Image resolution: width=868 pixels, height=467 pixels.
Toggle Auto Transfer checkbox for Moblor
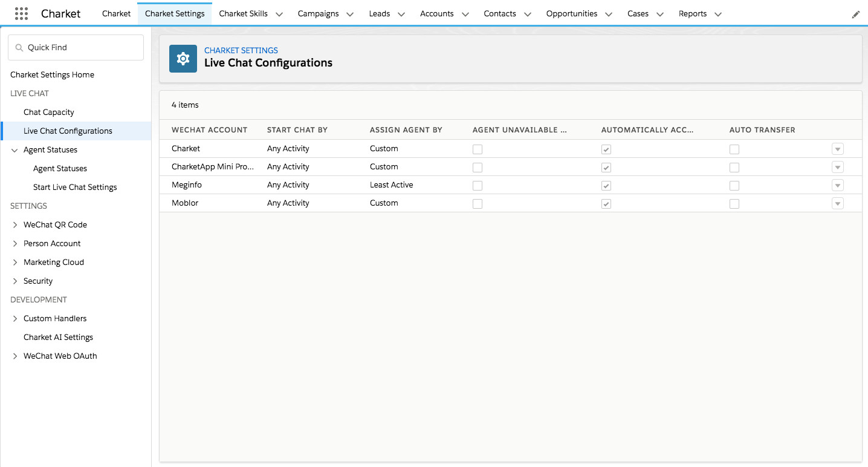tap(734, 204)
